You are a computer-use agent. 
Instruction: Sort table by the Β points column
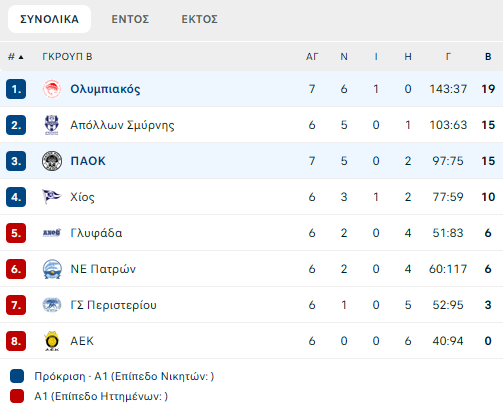[488, 57]
